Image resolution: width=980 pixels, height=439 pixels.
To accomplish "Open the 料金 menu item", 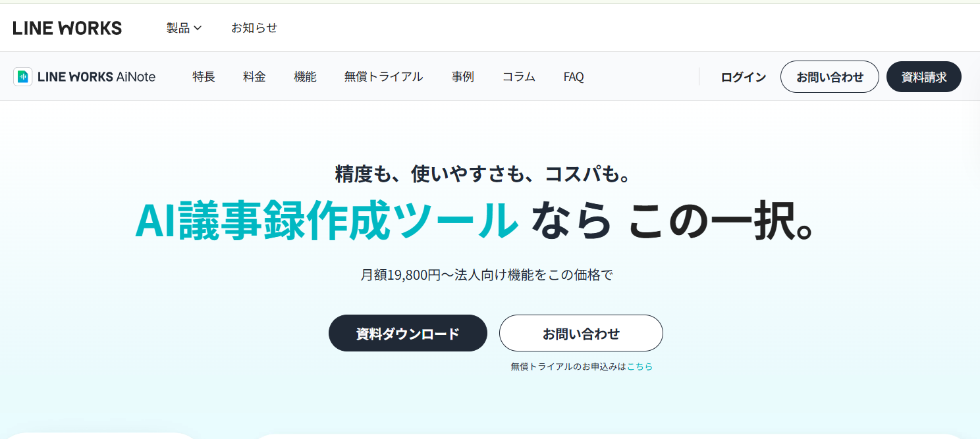I will click(254, 77).
